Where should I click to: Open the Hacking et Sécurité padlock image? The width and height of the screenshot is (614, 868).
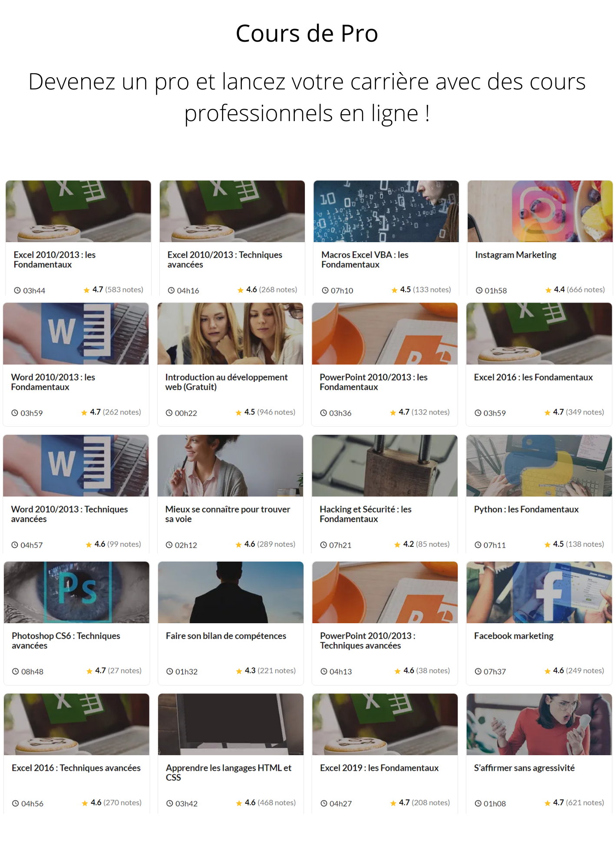click(385, 466)
